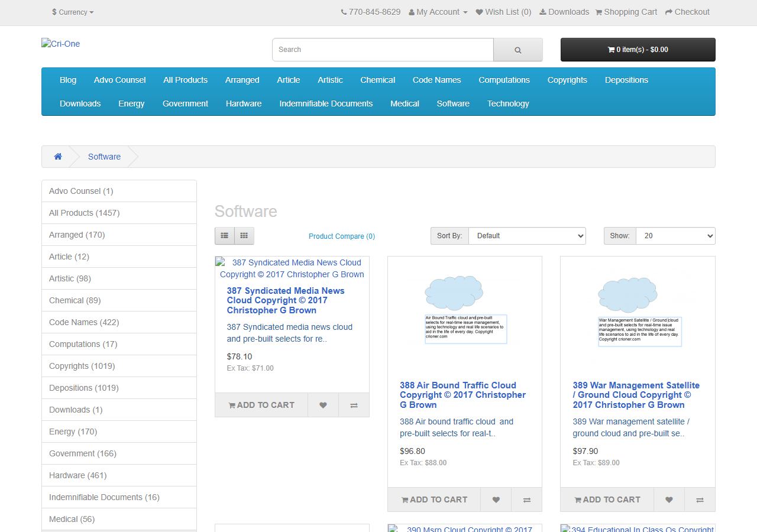This screenshot has width=757, height=532.
Task: Compare product 389 War Management
Action: 700,499
